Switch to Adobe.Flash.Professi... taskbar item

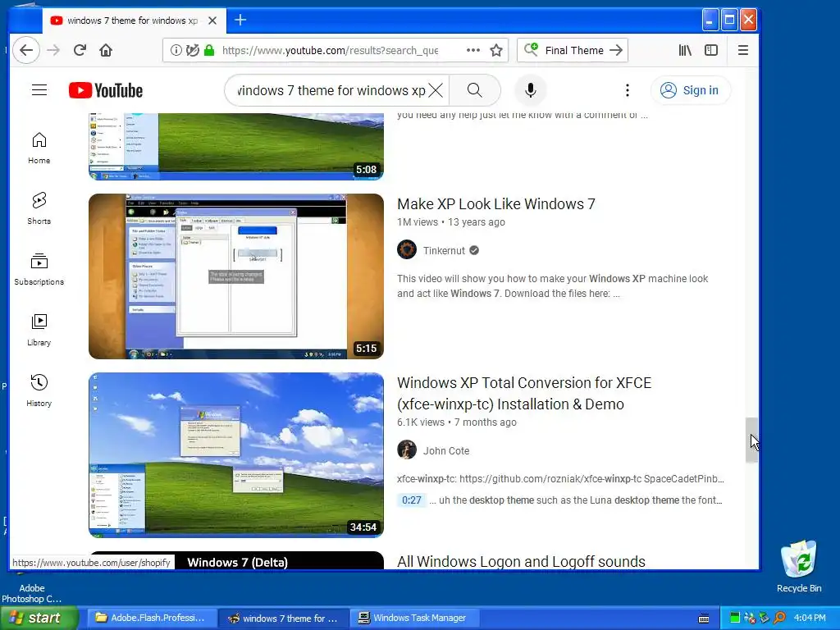point(151,618)
